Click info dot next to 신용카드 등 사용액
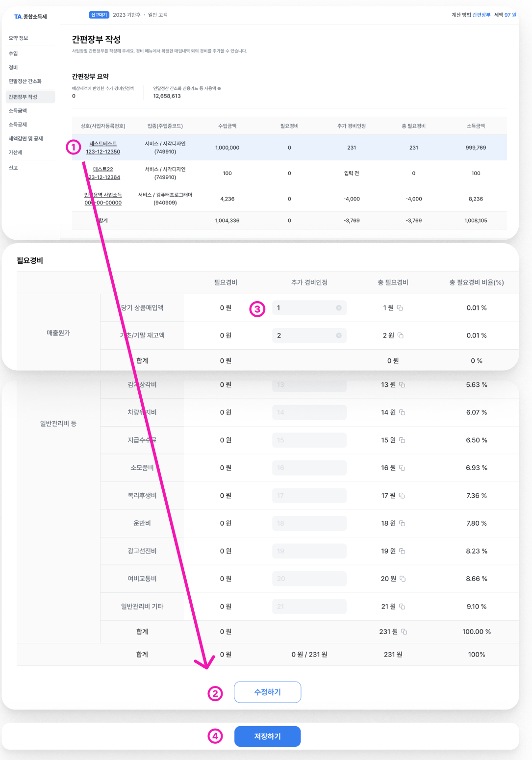This screenshot has height=760, width=532. (x=219, y=89)
